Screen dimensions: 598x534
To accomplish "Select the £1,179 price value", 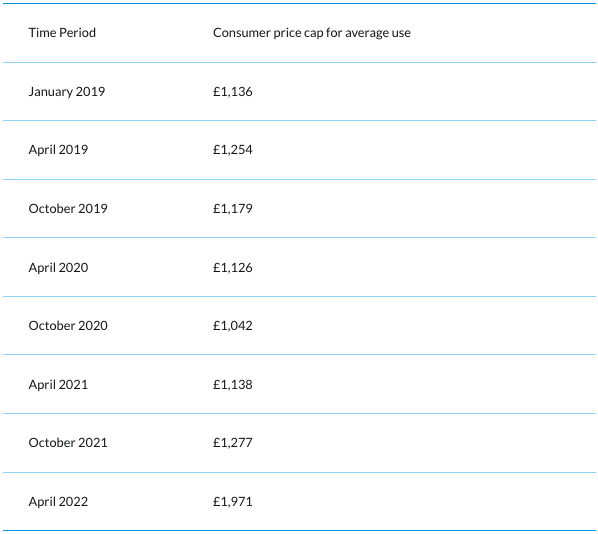I will click(x=233, y=209).
